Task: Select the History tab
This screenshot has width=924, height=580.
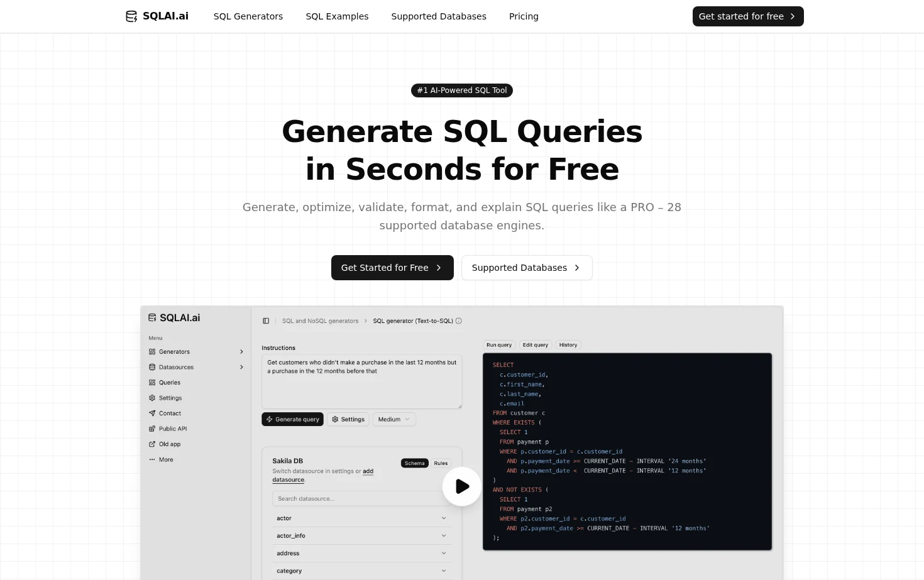Action: [x=568, y=345]
